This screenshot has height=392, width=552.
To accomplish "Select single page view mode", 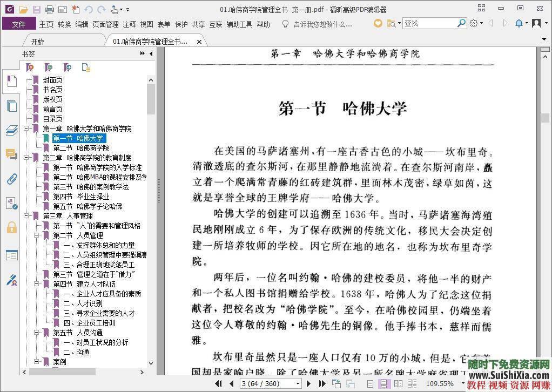I will tap(370, 383).
